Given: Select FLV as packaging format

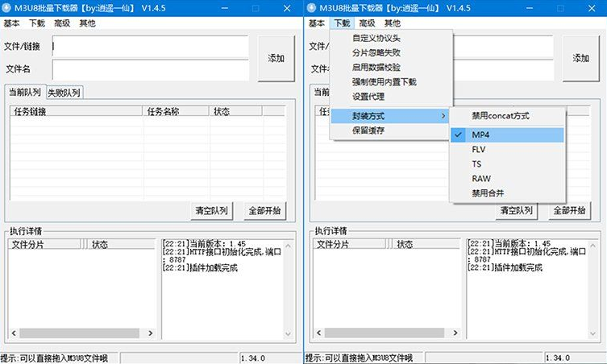Looking at the screenshot, I should (x=507, y=149).
